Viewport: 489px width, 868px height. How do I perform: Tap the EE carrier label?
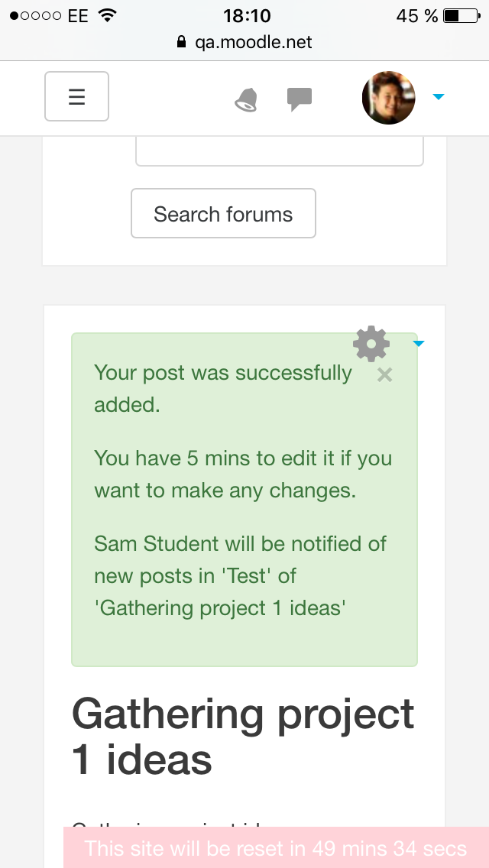pos(78,15)
